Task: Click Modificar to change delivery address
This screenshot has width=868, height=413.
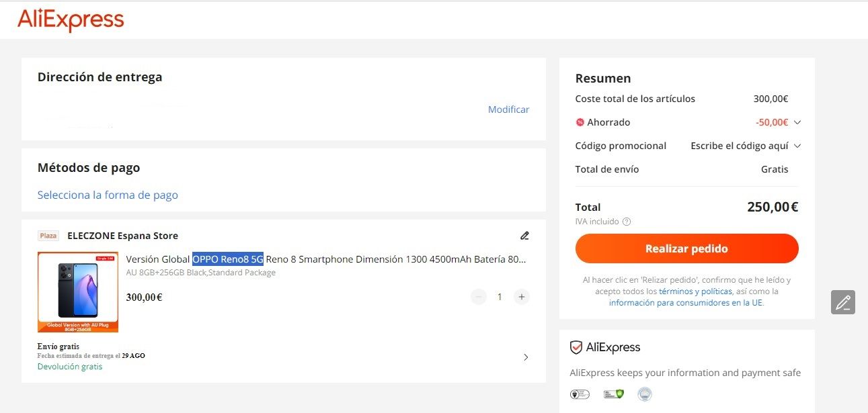Action: (508, 109)
